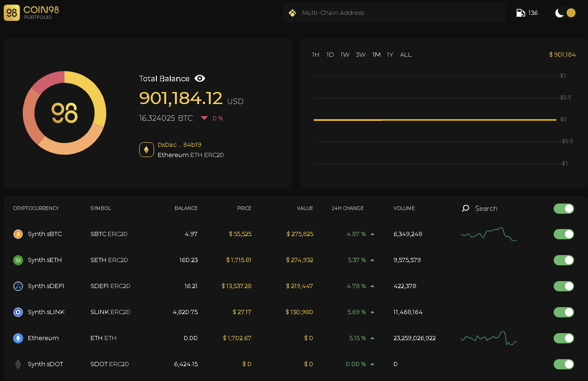The width and height of the screenshot is (588, 381).
Task: Click the Multi-Chain Address input field
Action: point(394,13)
